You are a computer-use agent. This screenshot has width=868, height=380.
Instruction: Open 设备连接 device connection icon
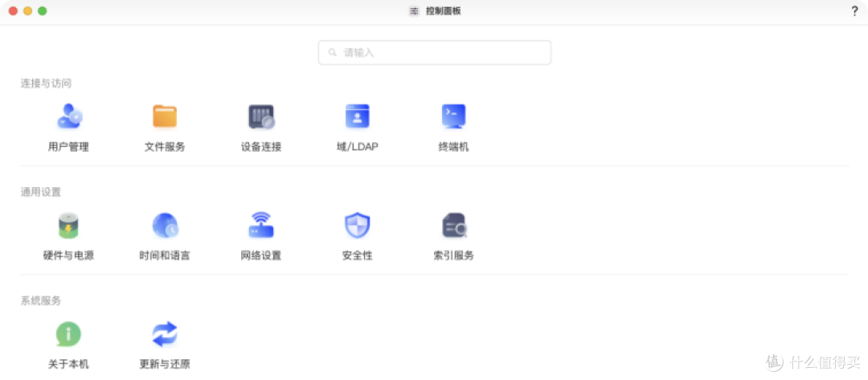click(x=261, y=116)
